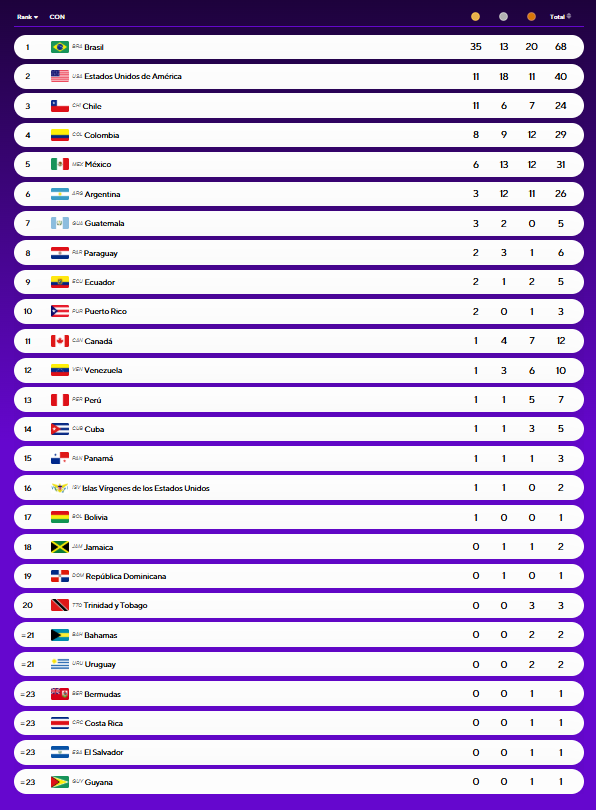Click the bronze medal column icon
This screenshot has width=596, height=810.
coord(531,17)
